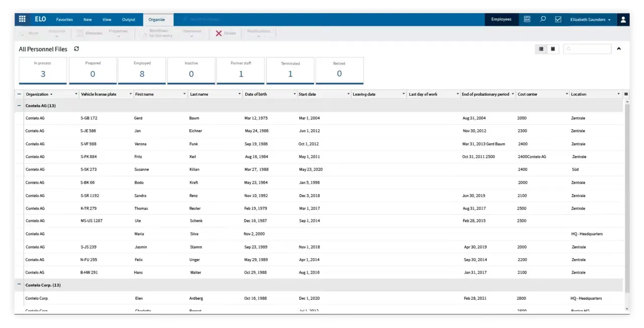Toggle the column settings icon above the scrollbar
Screen dimensions: 644x328
(x=626, y=94)
